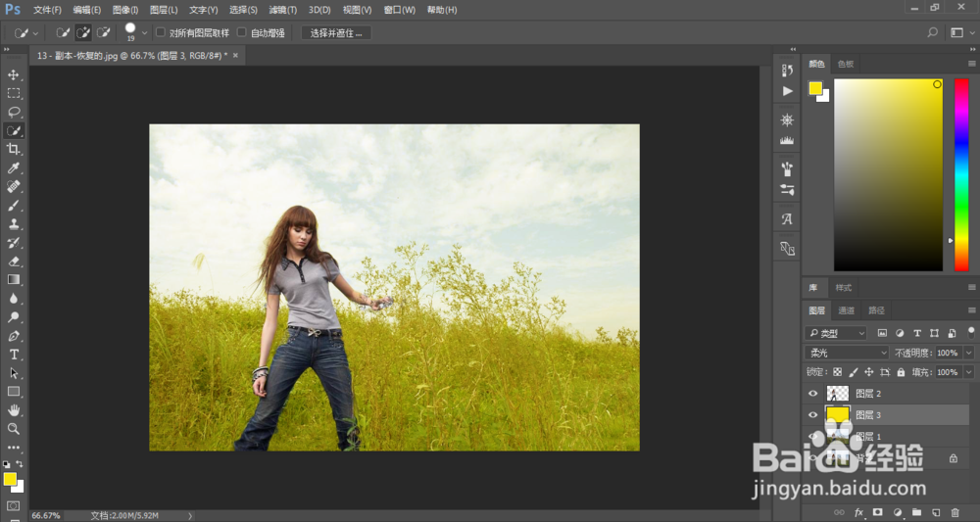The image size is (980, 522).
Task: Select the Dodge tool
Action: (13, 317)
